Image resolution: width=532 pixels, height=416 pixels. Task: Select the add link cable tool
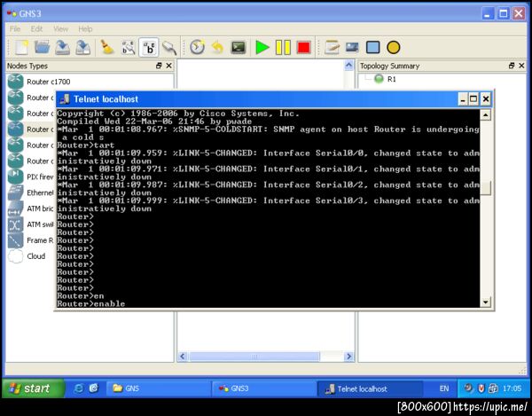(x=169, y=48)
